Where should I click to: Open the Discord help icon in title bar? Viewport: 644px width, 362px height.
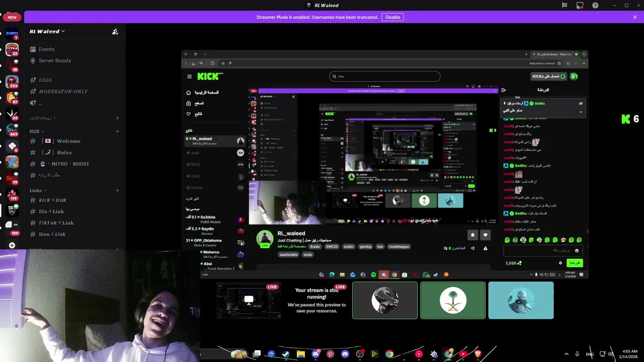point(595,6)
